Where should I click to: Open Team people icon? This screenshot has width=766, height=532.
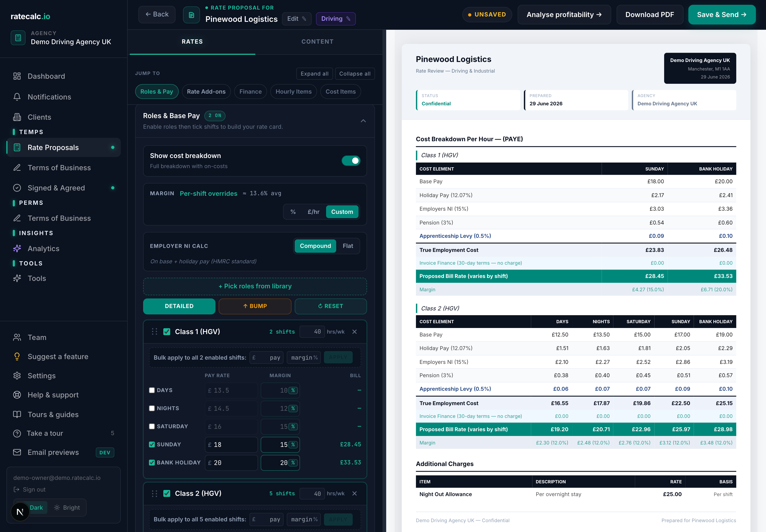(x=17, y=337)
